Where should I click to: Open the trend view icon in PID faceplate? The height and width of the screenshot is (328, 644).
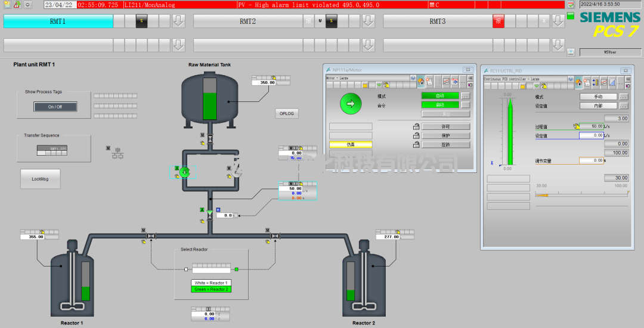coord(603,82)
